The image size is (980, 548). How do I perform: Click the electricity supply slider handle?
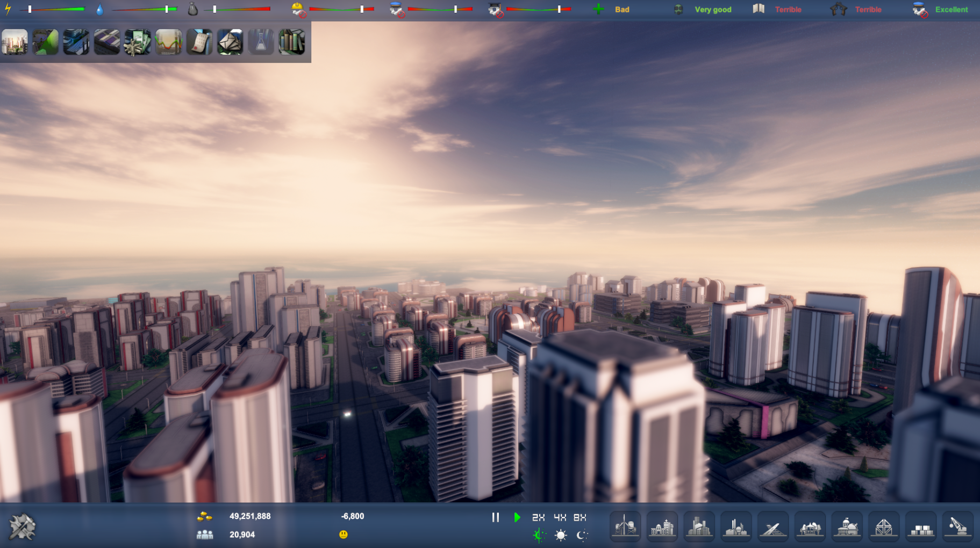click(x=30, y=9)
